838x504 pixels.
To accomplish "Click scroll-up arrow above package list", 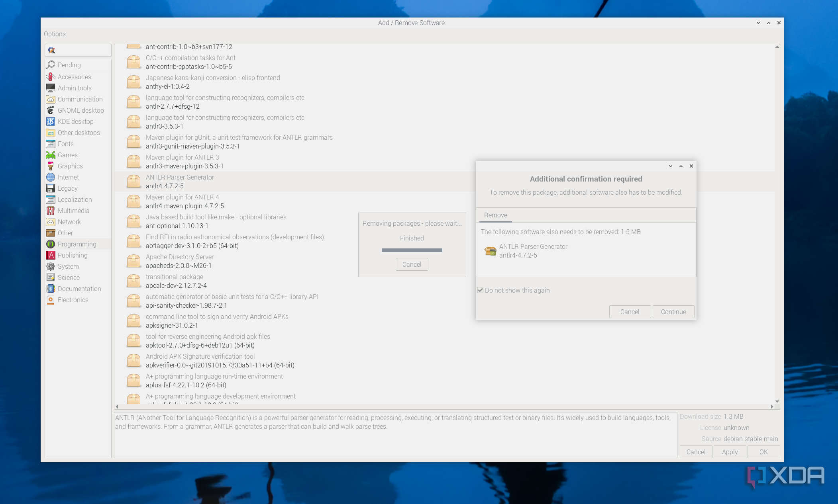I will (x=777, y=47).
